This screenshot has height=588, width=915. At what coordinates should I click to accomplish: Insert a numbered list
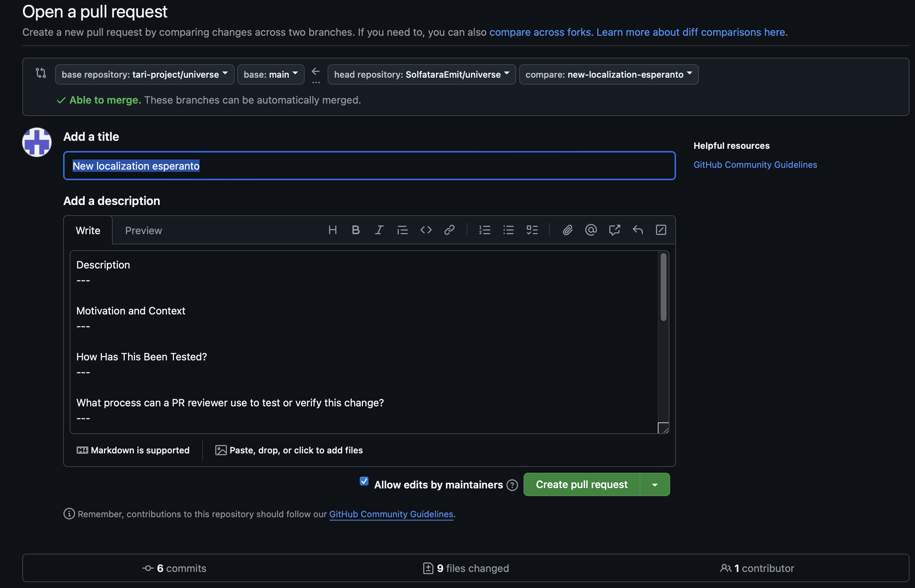pos(484,230)
